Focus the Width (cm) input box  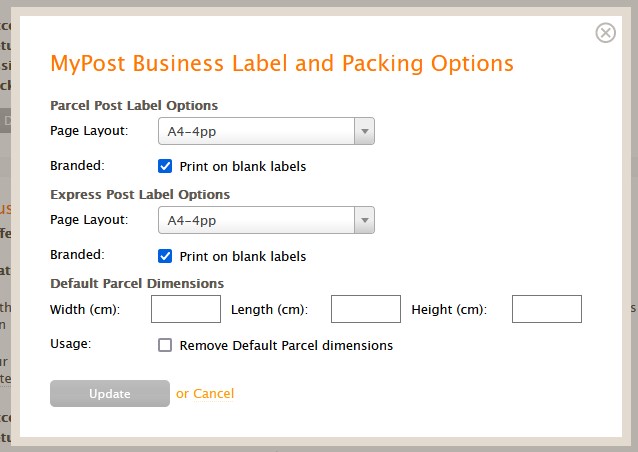tap(186, 309)
